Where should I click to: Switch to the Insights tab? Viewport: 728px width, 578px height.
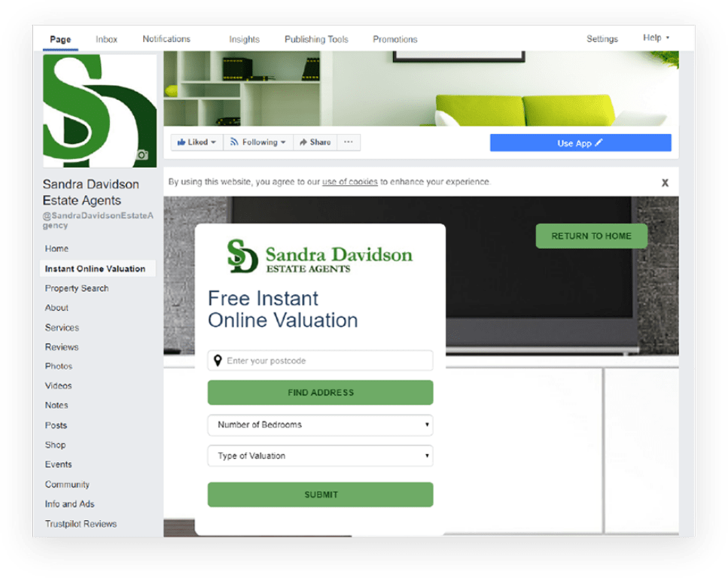tap(244, 39)
